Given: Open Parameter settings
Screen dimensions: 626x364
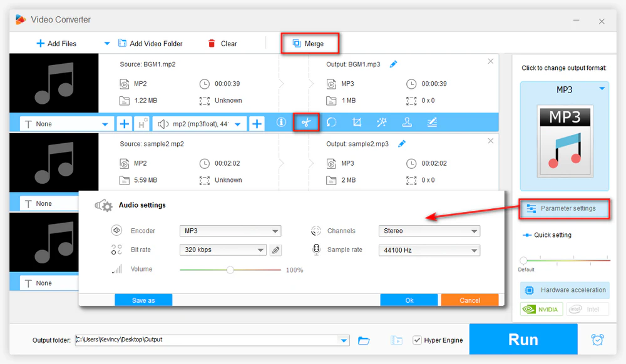Looking at the screenshot, I should coord(565,208).
